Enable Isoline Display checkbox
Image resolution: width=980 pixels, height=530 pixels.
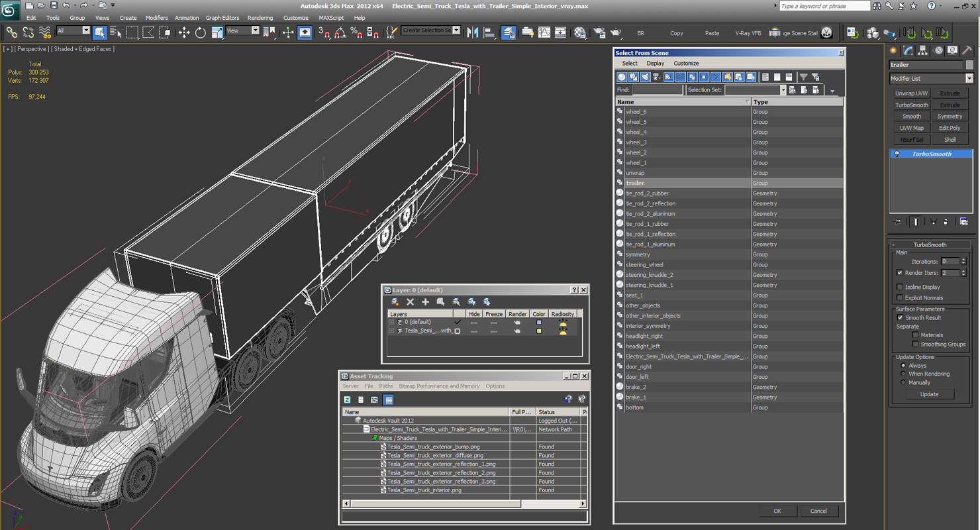[899, 287]
